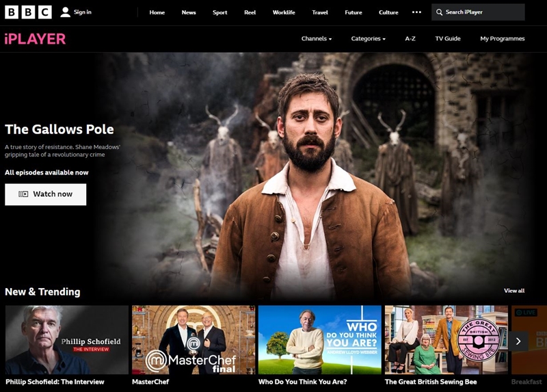Go to My Programmes
The image size is (547, 392).
(x=502, y=39)
